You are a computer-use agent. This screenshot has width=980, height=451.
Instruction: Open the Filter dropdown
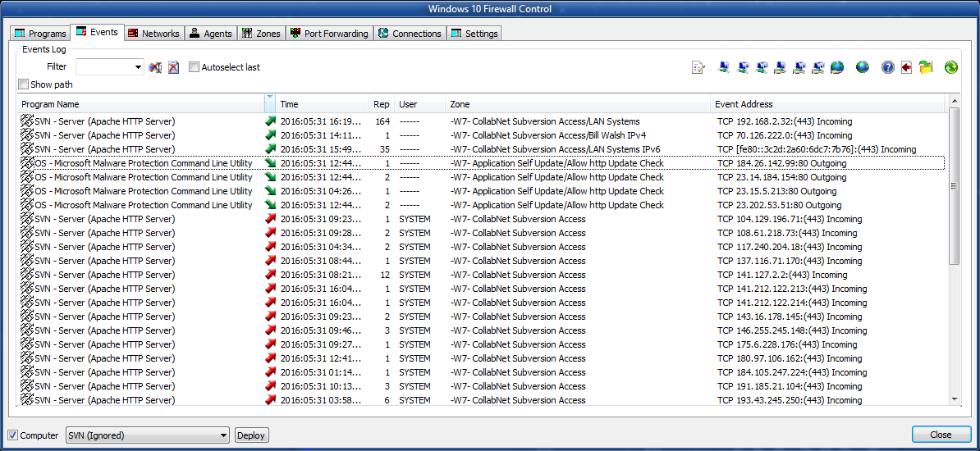click(x=139, y=67)
